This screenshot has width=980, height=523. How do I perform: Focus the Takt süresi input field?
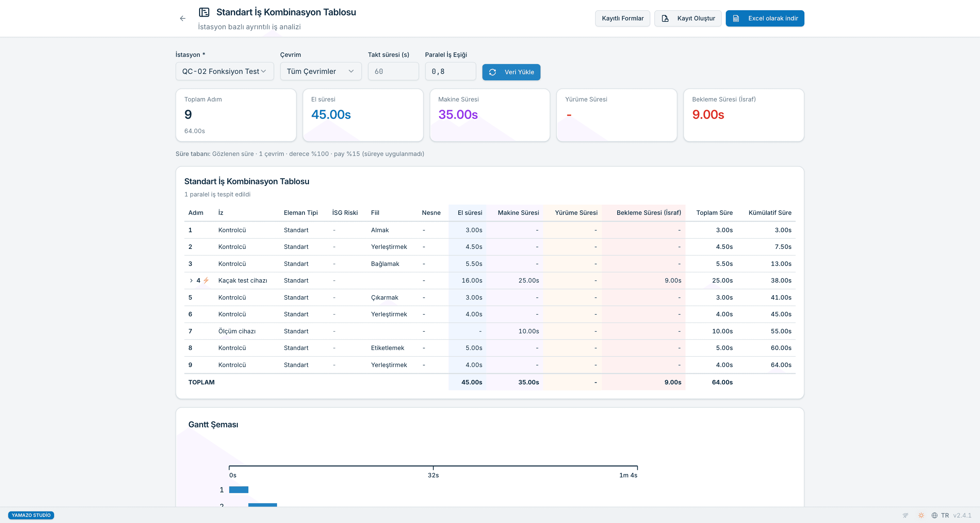[393, 71]
